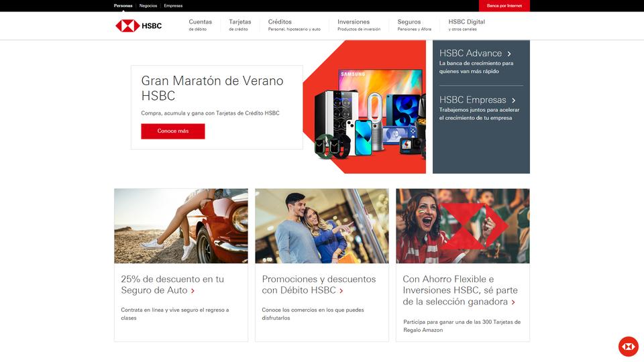Viewport: 644px width, 362px height.
Task: Open the shopping couple image card
Action: [322, 226]
